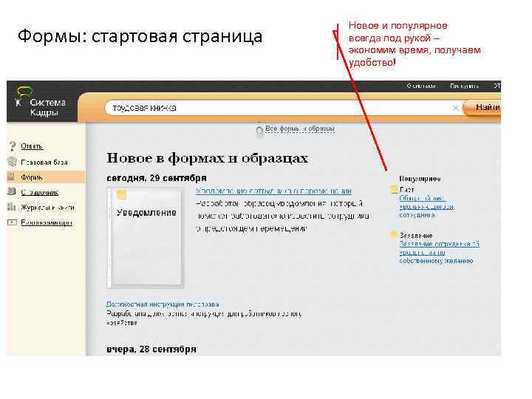This screenshot has width=532, height=399.
Task: Click the Формы sidebar icon
Action: [11, 177]
